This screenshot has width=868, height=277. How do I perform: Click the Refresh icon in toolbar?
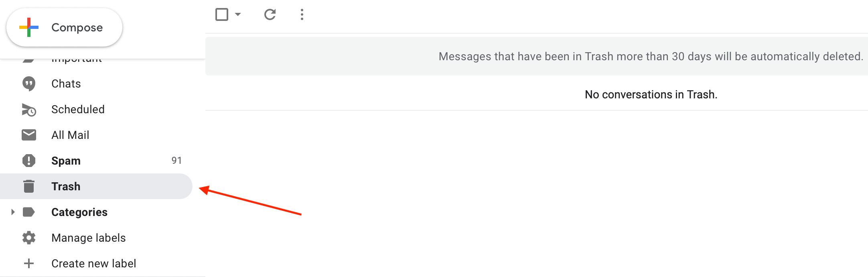[270, 15]
